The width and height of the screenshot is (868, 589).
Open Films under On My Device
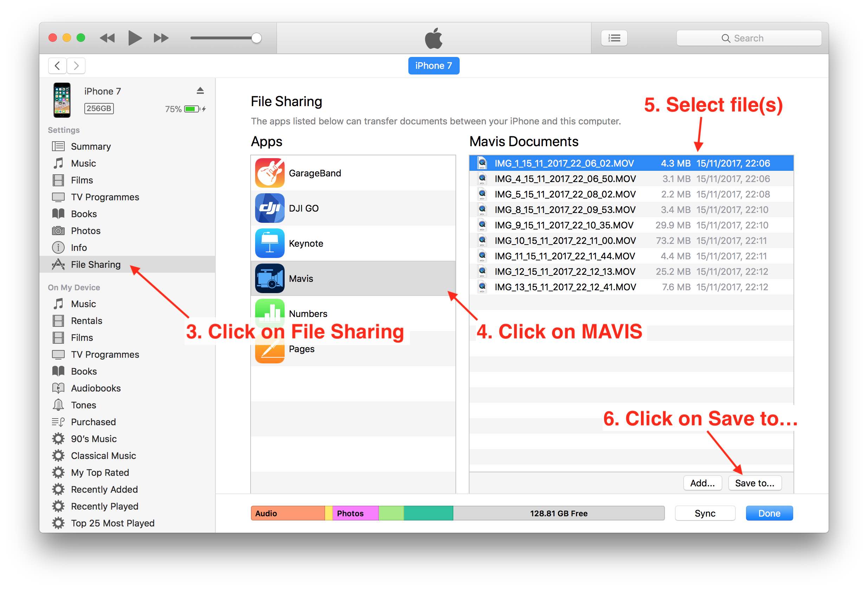[127, 337]
